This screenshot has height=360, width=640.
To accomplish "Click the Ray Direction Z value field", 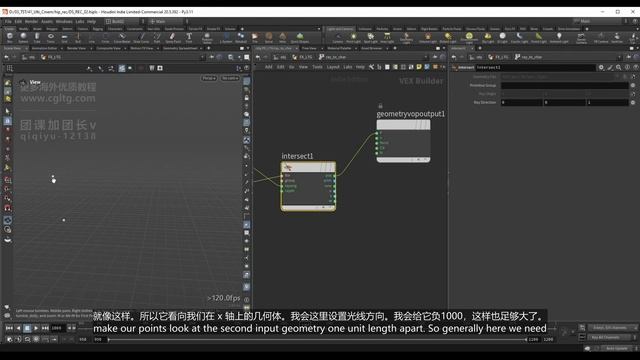I will [x=607, y=102].
